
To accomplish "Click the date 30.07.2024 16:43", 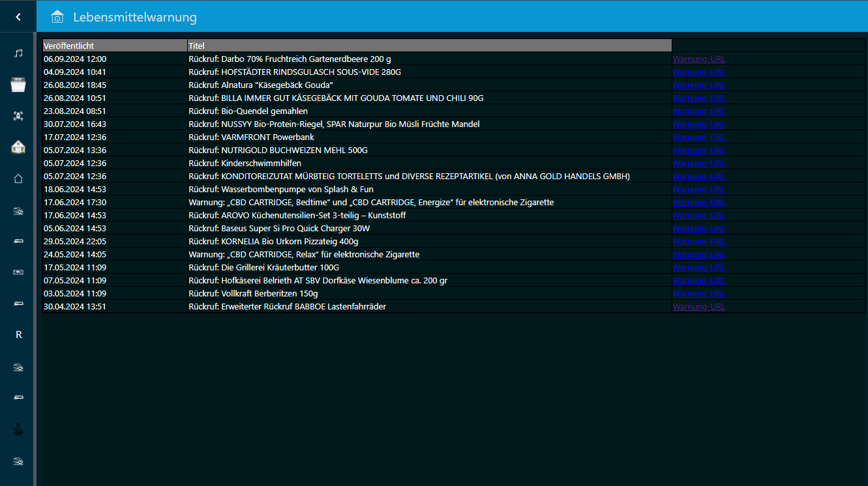I will (x=75, y=124).
